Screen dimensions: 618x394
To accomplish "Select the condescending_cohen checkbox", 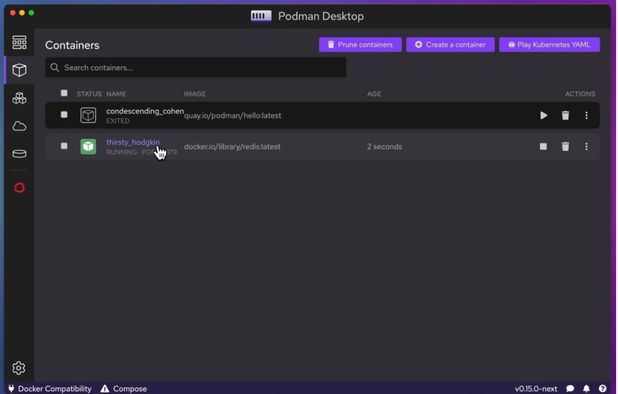I will click(64, 114).
